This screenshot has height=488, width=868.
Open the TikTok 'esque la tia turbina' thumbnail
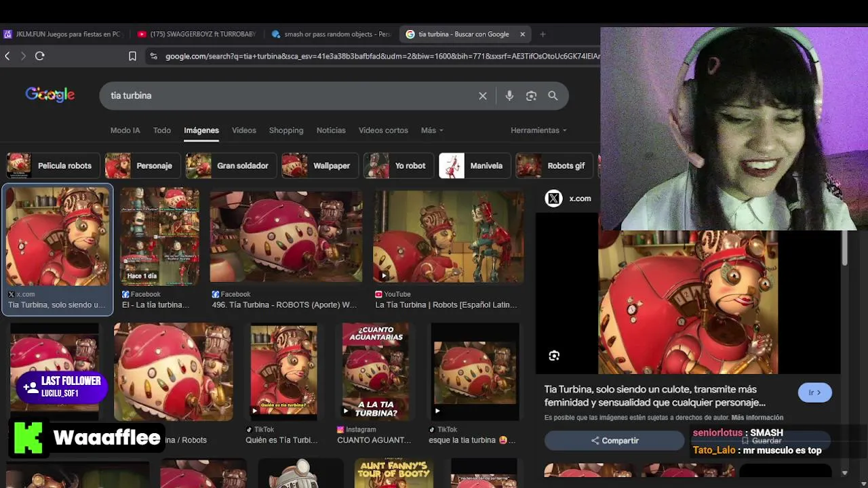[475, 371]
